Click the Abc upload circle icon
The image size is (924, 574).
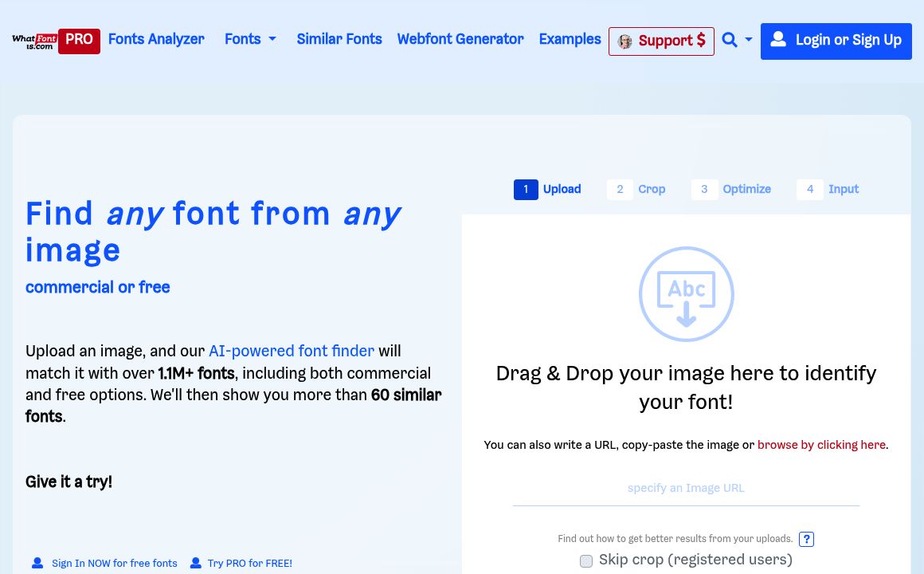(686, 294)
